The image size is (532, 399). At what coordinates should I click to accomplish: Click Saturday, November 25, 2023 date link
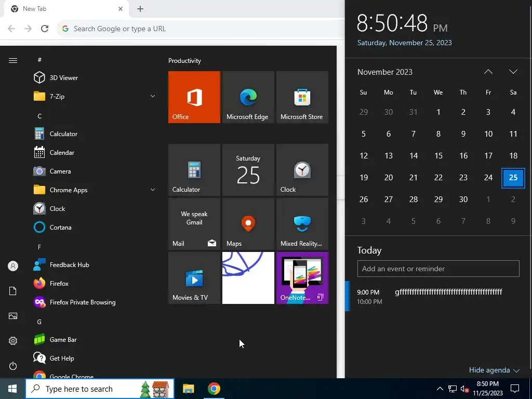(x=404, y=43)
